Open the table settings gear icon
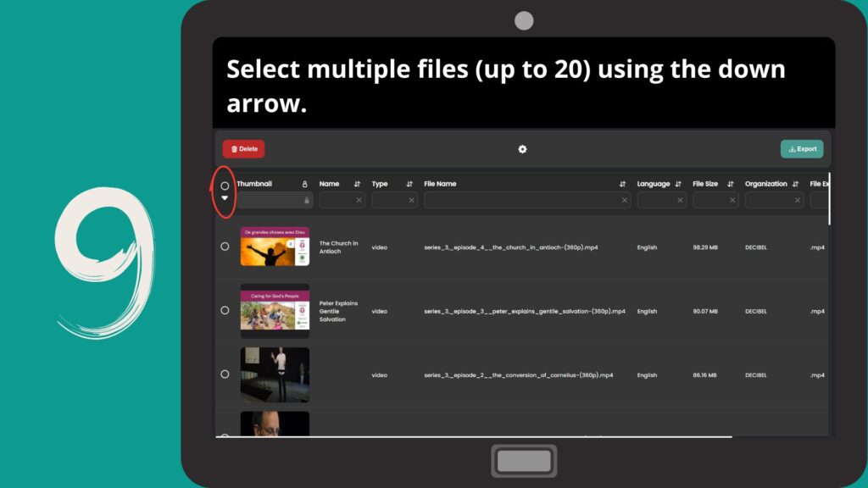The width and height of the screenshot is (868, 488). point(522,149)
